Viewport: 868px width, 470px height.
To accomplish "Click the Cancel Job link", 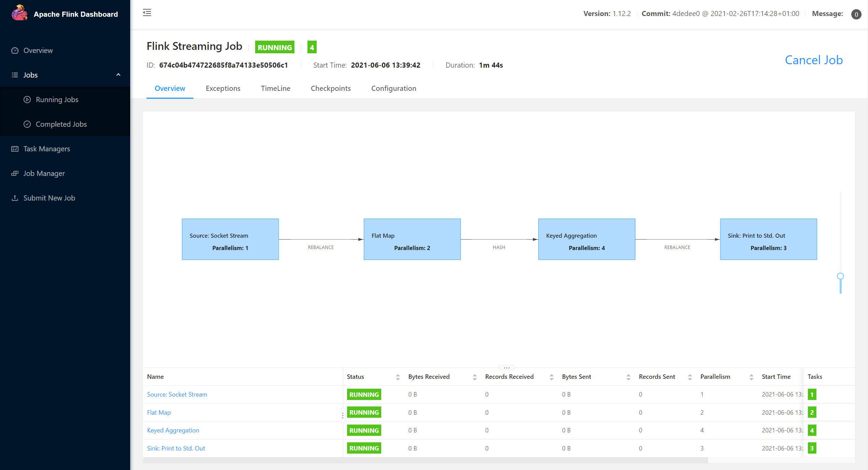I will point(813,60).
